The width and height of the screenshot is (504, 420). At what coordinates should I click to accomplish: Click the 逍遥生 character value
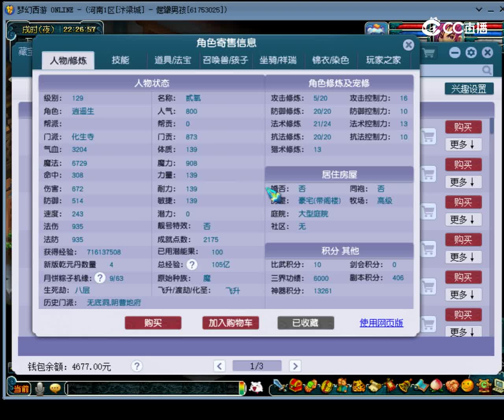coord(83,111)
